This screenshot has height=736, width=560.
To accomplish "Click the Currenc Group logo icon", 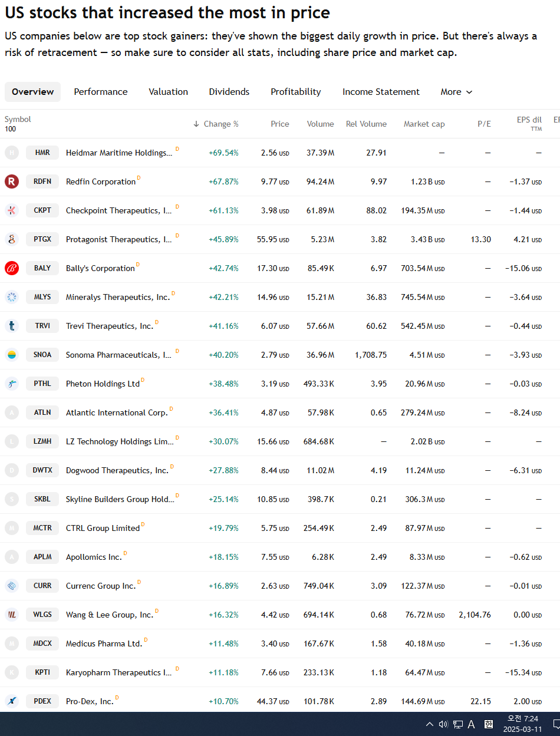I will pos(12,586).
